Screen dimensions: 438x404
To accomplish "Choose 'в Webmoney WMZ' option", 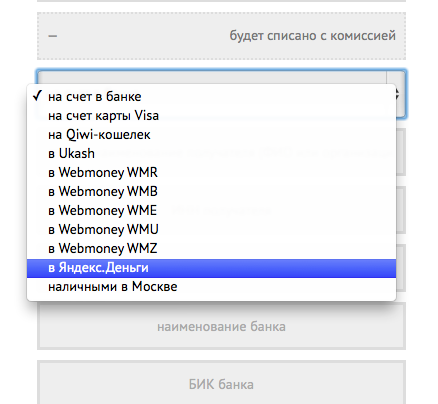I will click(x=211, y=249).
